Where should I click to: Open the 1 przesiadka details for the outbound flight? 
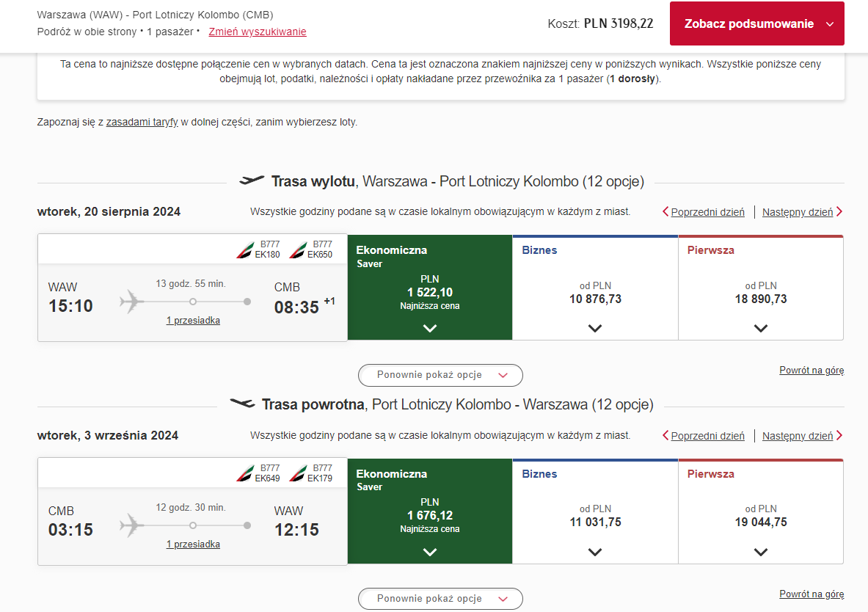(193, 320)
